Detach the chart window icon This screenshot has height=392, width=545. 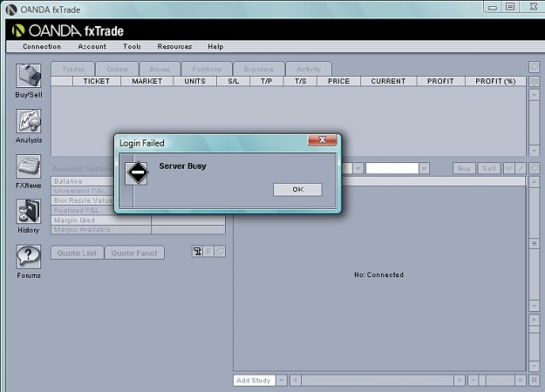pos(534,168)
